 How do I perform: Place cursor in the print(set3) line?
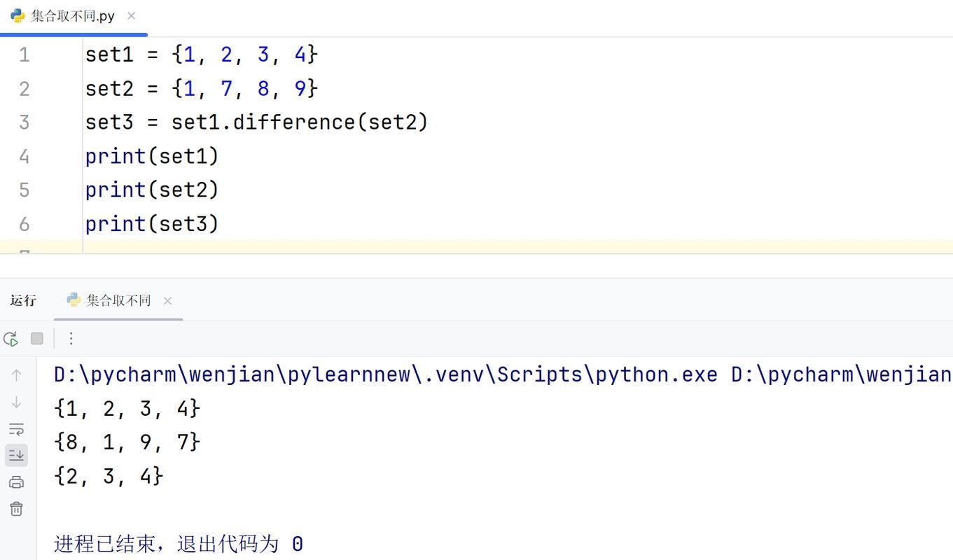[152, 223]
